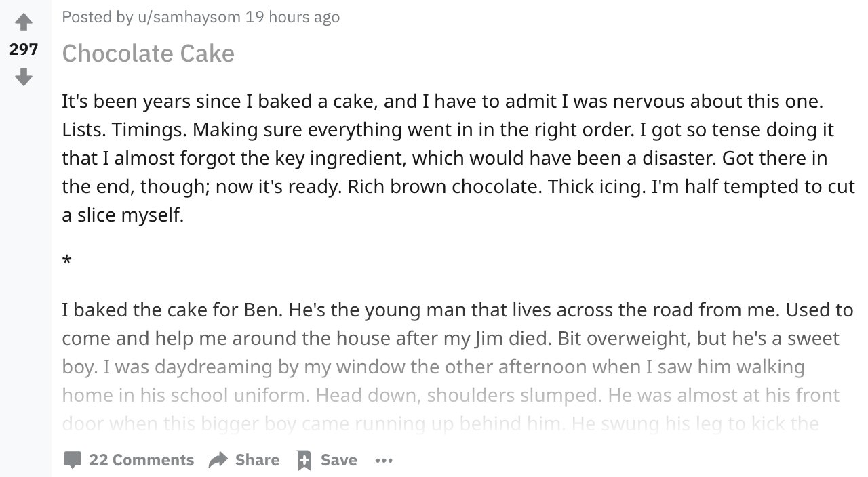
Task: Open u/samhaysom user profile
Action: coord(189,17)
